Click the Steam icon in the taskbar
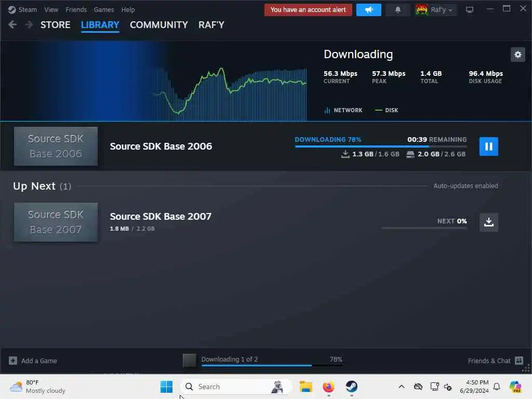This screenshot has width=532, height=399. point(352,387)
